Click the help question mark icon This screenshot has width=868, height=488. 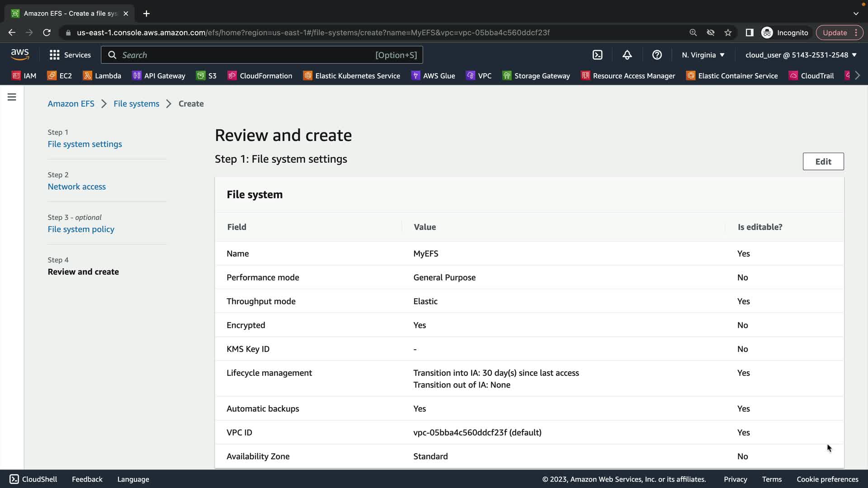657,55
